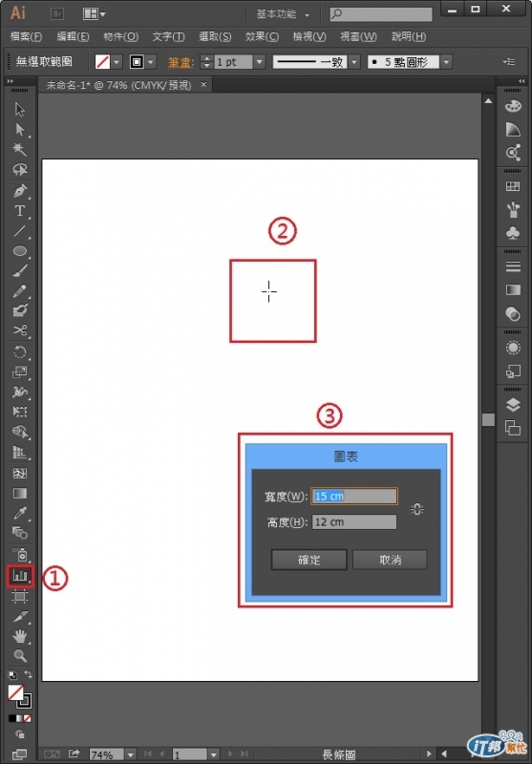Viewport: 532px width, 764px height.
Task: Swap fill and stroke colors
Action: pyautogui.click(x=29, y=675)
